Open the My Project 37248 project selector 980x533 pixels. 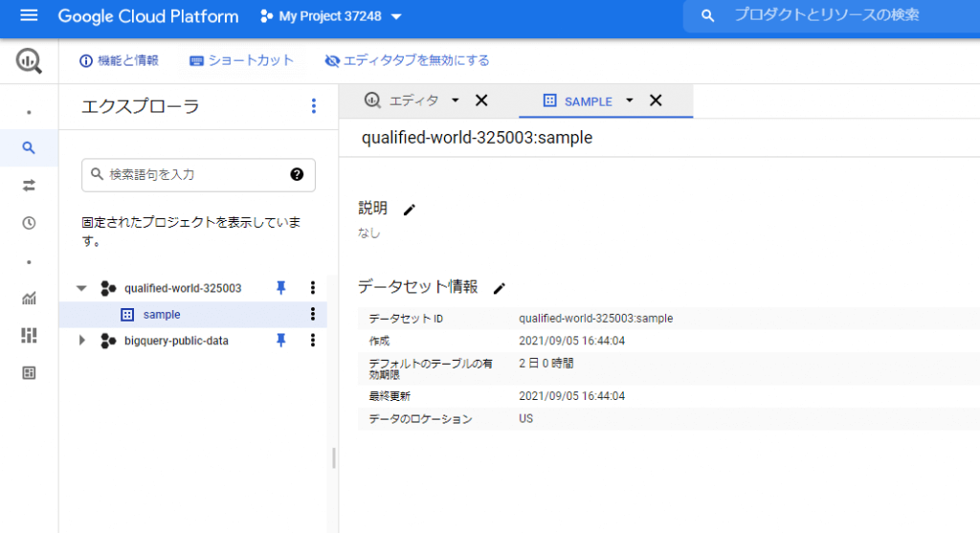pos(330,16)
